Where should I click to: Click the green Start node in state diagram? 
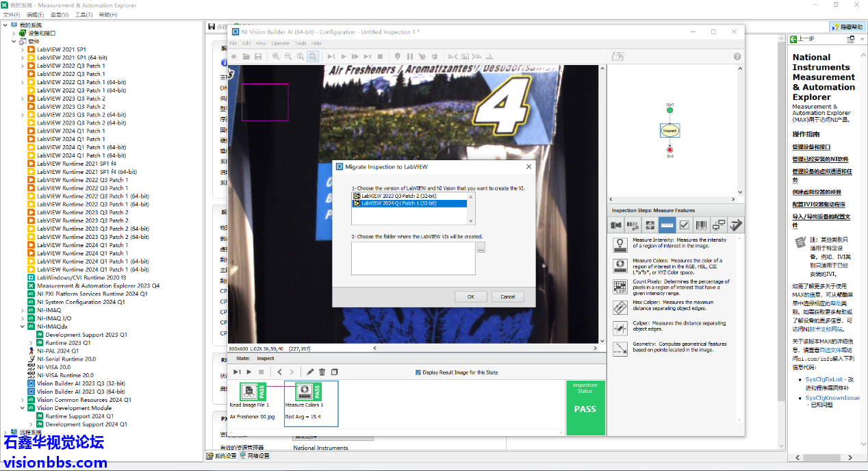[669, 110]
